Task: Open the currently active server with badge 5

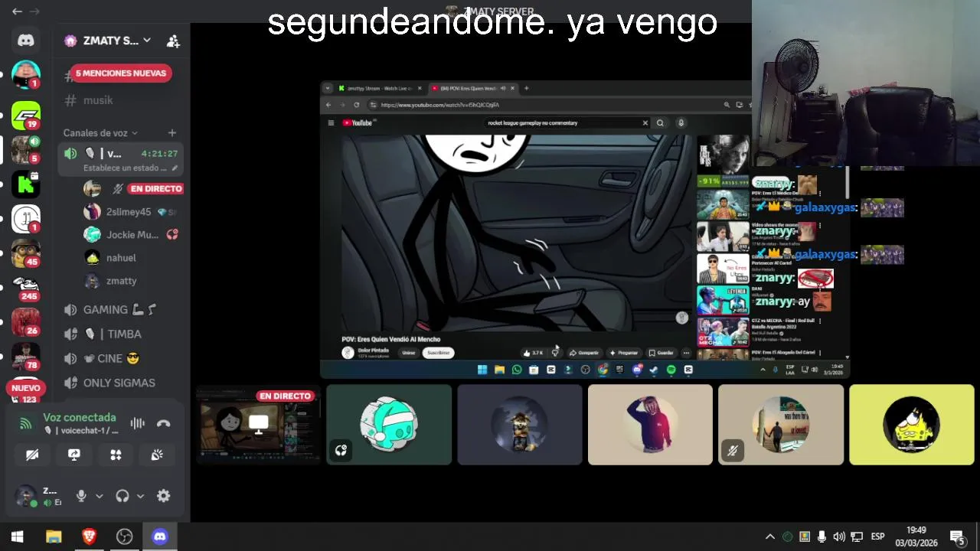Action: (x=26, y=149)
